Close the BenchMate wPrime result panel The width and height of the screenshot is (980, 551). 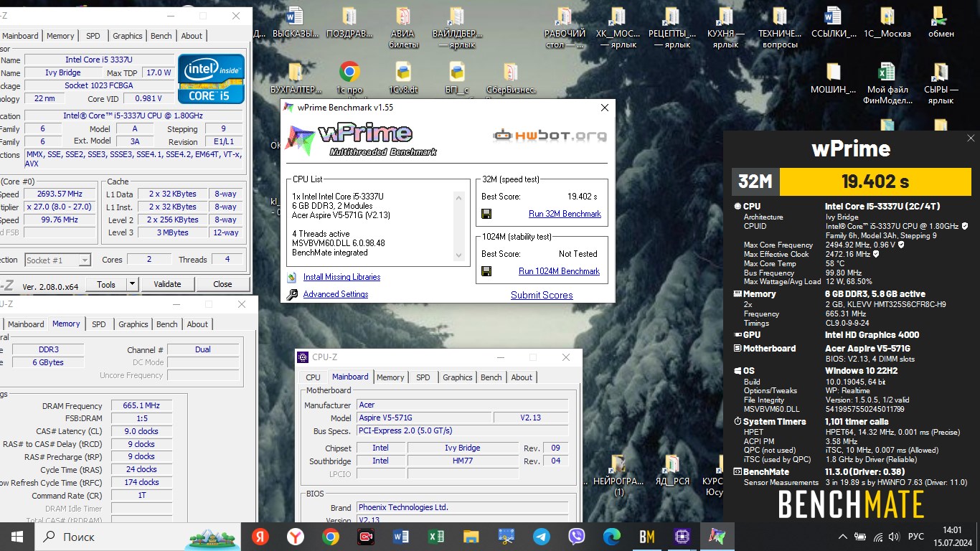click(971, 138)
